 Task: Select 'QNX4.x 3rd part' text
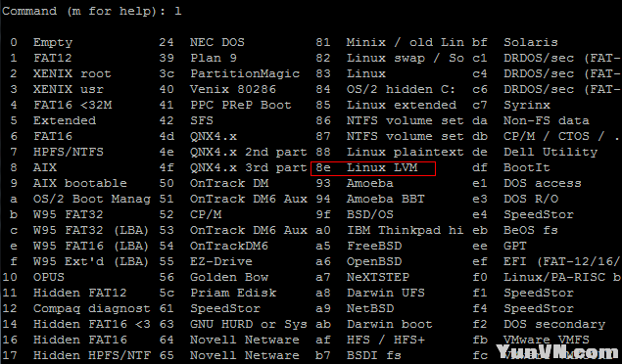click(249, 167)
